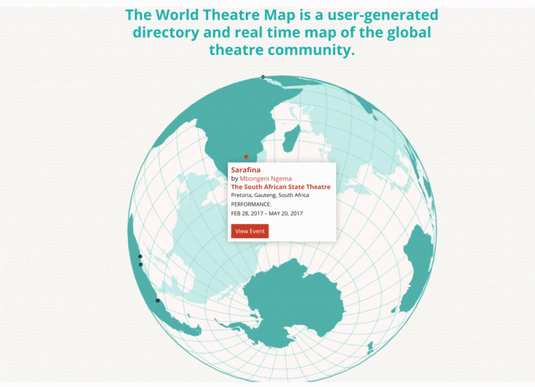Viewport: 535px width, 387px height.
Task: Click the Antarctica landmass on the globe
Action: pyautogui.click(x=293, y=300)
